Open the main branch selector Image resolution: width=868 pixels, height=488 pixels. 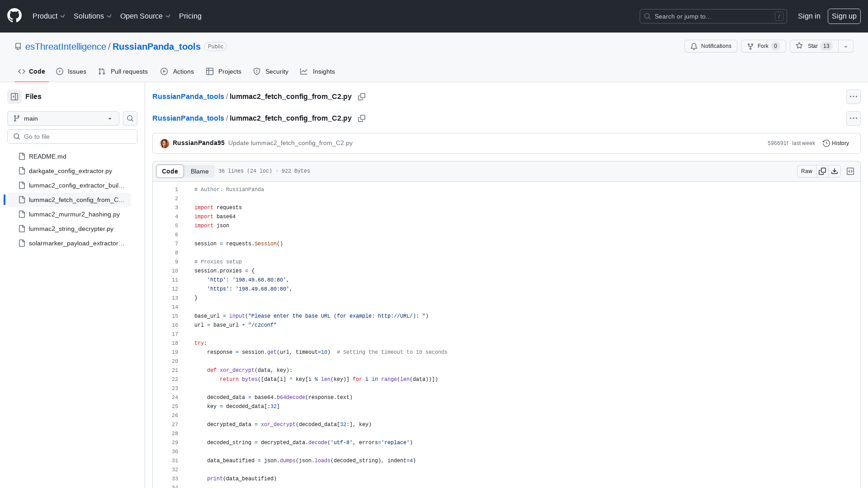point(63,118)
